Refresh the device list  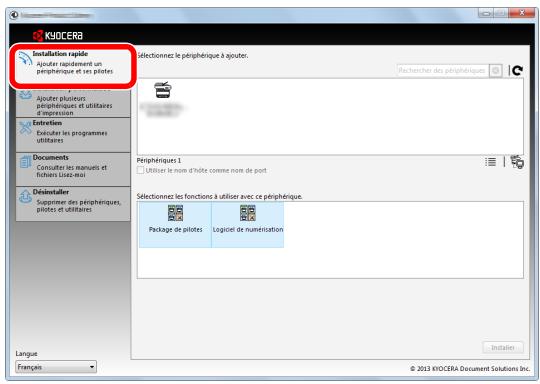517,71
